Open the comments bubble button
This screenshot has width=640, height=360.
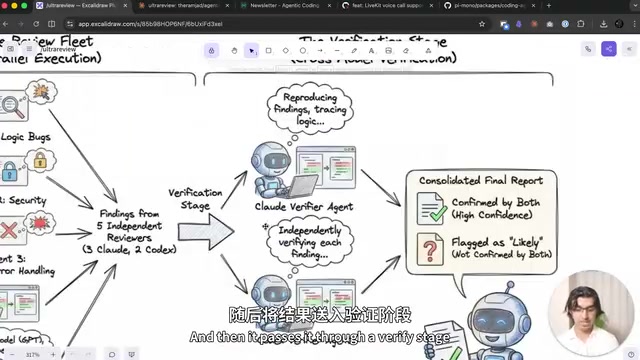pyautogui.click(x=112, y=354)
